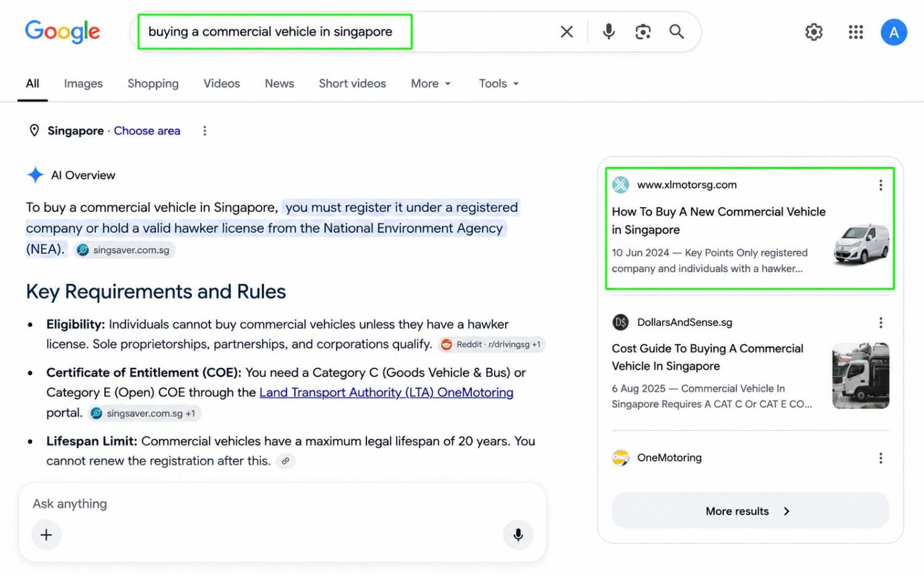924x576 pixels.
Task: Click the xlmotorsg.com site favicon
Action: (620, 185)
